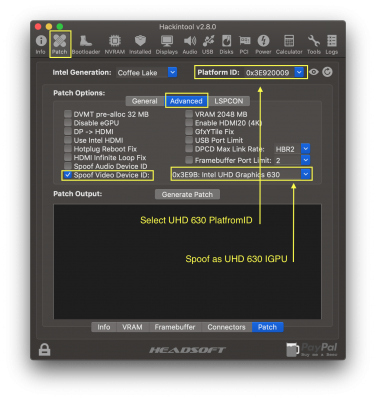Open the Patch toolbar section
Image resolution: width=376 pixels, height=400 pixels.
(60, 44)
